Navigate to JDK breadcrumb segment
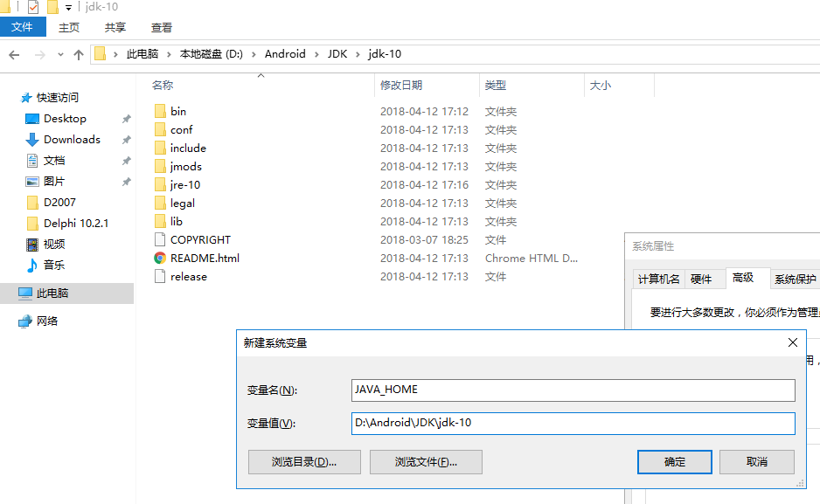Screen dimensions: 820x504 coord(337,54)
